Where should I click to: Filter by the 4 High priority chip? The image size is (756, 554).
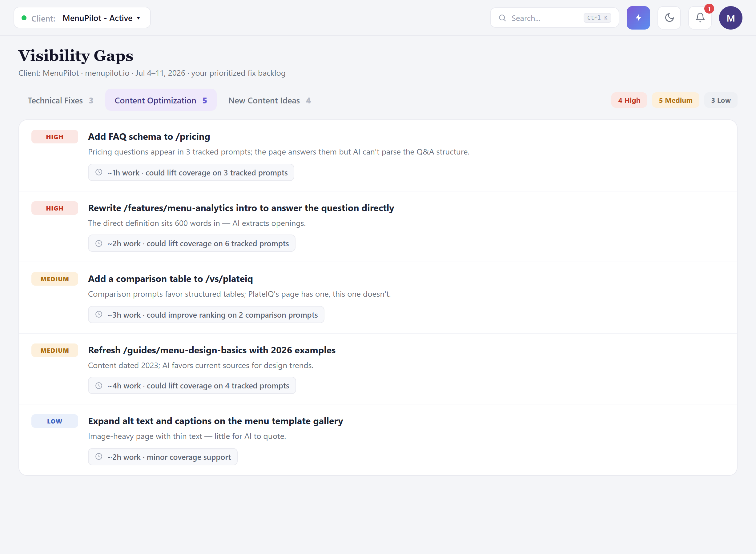(x=629, y=100)
